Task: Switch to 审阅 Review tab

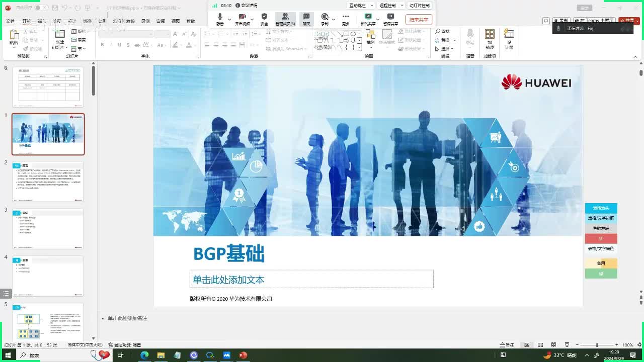Action: click(x=160, y=22)
